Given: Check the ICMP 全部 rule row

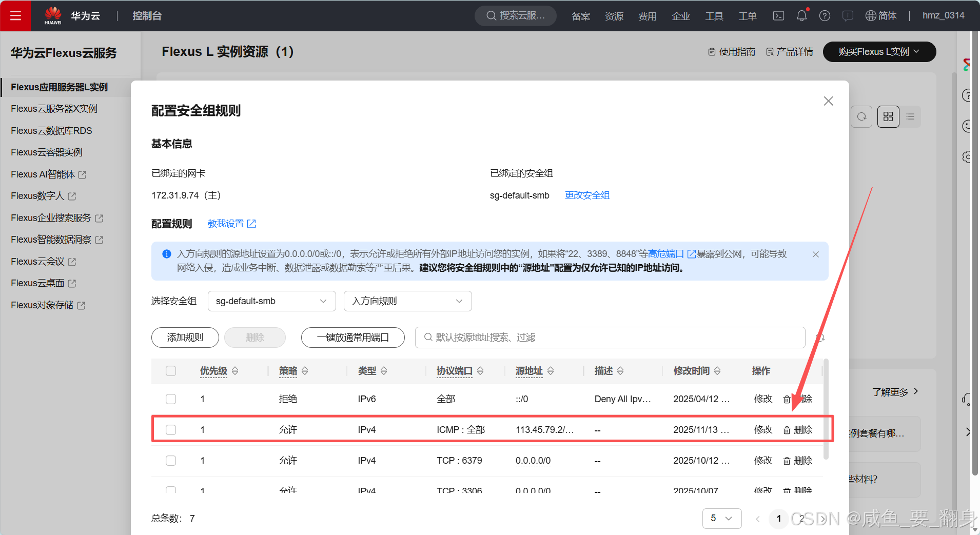Looking at the screenshot, I should point(171,430).
